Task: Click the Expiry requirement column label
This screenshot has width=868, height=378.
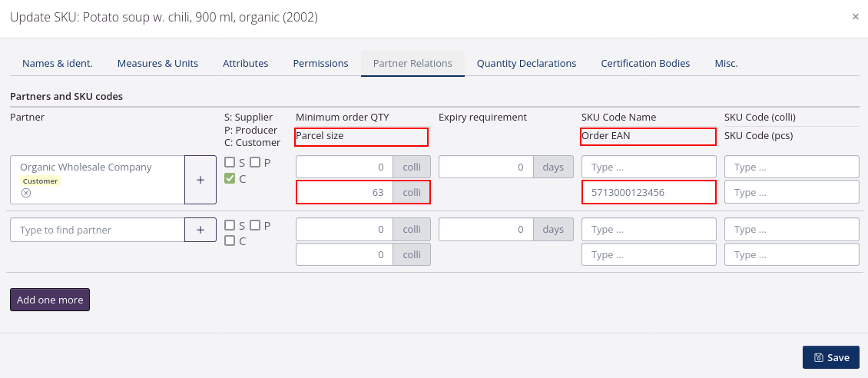Action: [x=482, y=118]
